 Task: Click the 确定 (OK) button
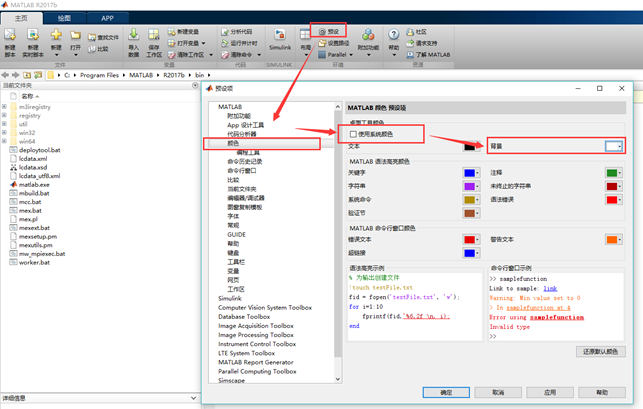pos(446,393)
